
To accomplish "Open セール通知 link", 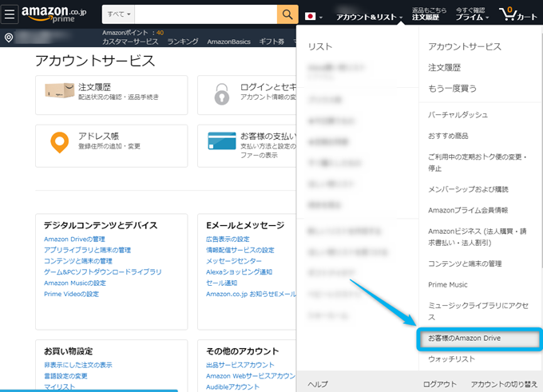I will coord(221,283).
